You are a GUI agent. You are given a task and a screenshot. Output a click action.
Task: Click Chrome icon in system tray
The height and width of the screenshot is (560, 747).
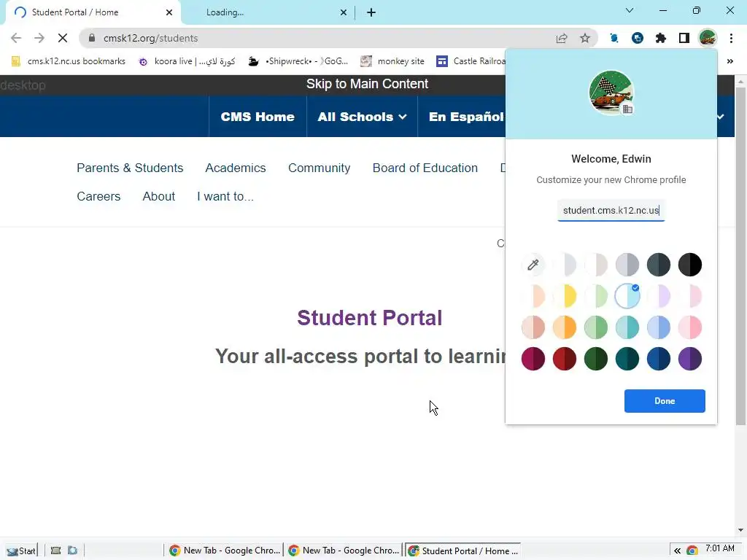click(692, 551)
